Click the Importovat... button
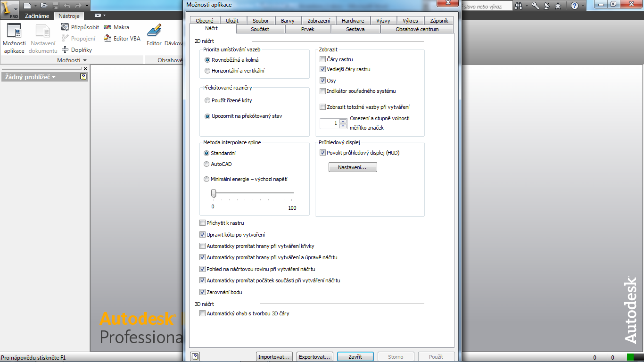644x362 pixels. coord(275,357)
